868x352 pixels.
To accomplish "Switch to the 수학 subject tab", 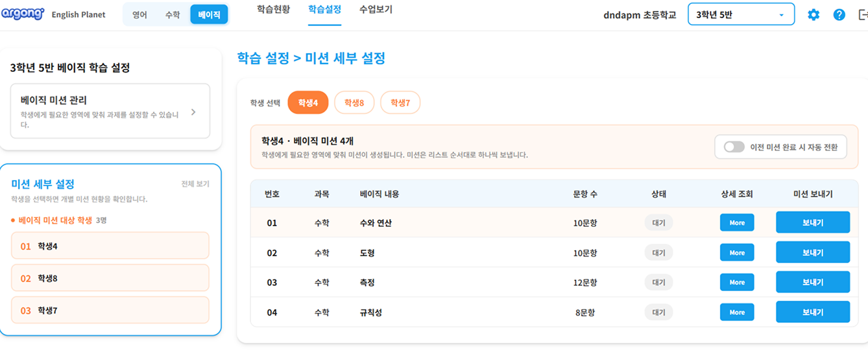I will [x=173, y=14].
